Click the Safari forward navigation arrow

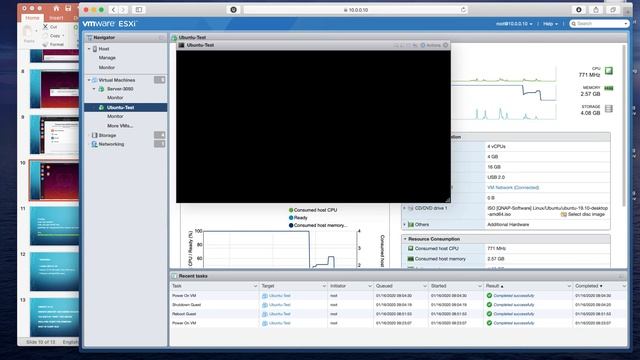pyautogui.click(x=123, y=9)
